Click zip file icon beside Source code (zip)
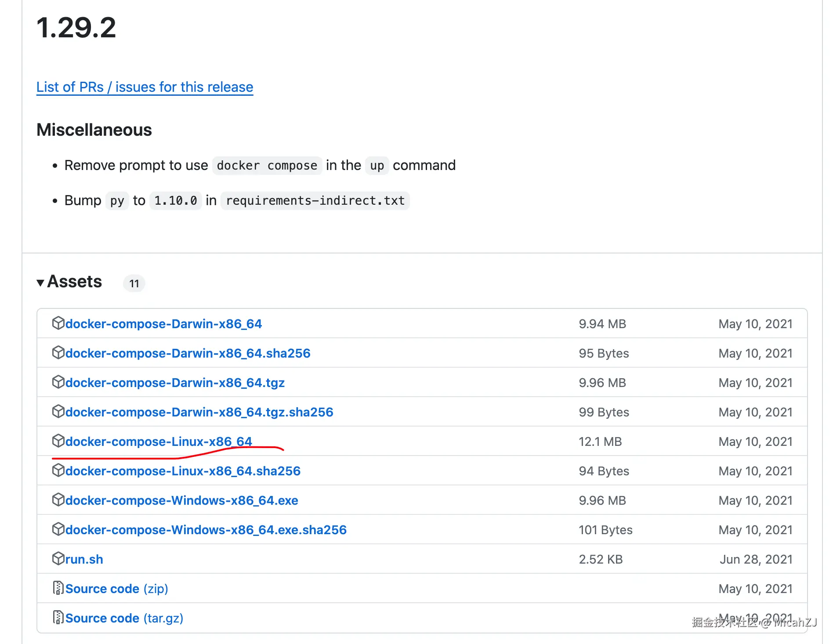The image size is (833, 644). tap(58, 588)
